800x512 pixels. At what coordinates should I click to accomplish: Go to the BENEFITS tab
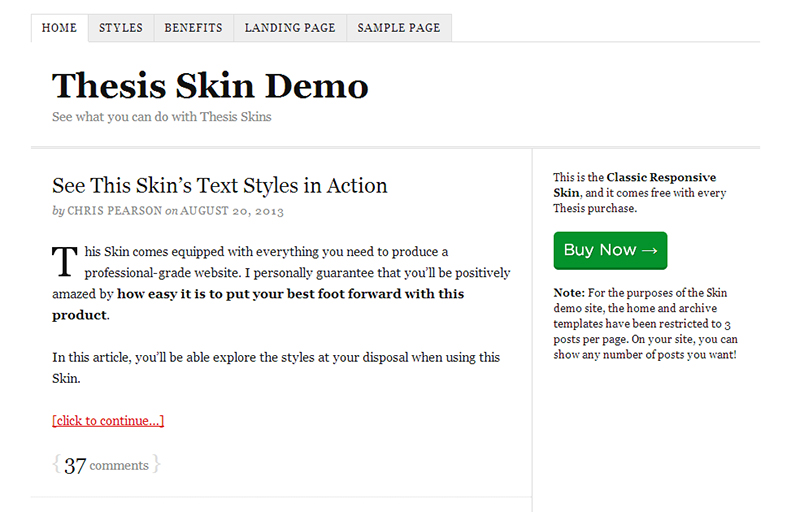point(193,28)
